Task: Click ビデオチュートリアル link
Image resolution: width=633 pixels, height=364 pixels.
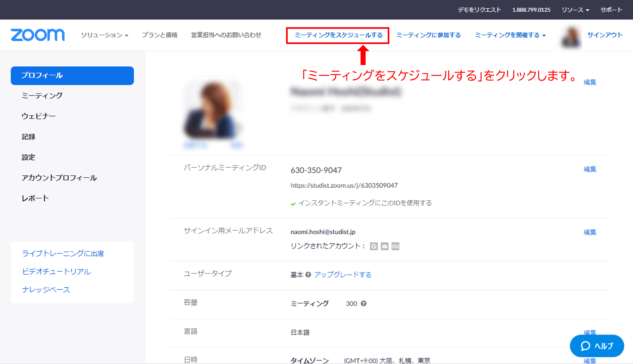Action: pyautogui.click(x=56, y=271)
